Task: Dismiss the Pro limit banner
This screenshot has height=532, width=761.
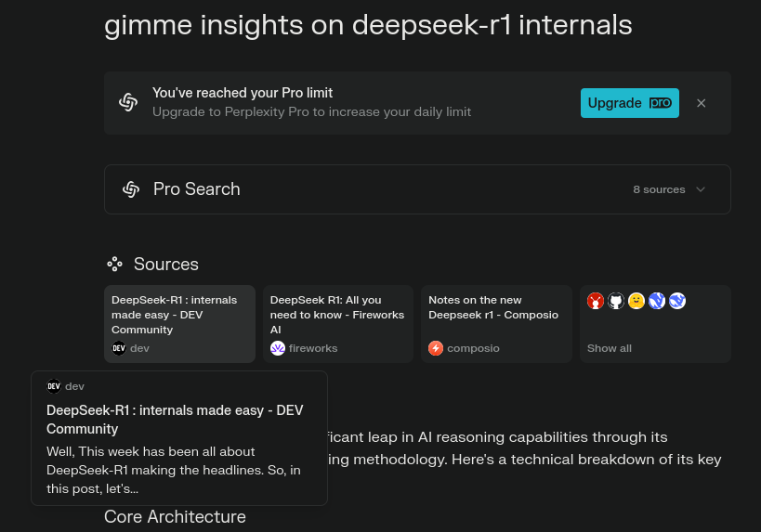Action: 701,103
